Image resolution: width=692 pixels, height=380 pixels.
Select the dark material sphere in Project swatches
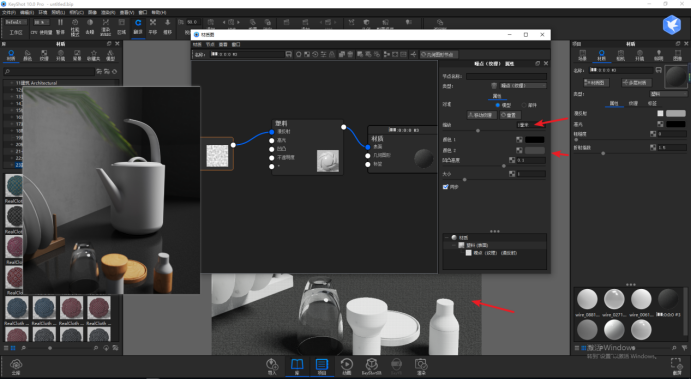point(667,299)
